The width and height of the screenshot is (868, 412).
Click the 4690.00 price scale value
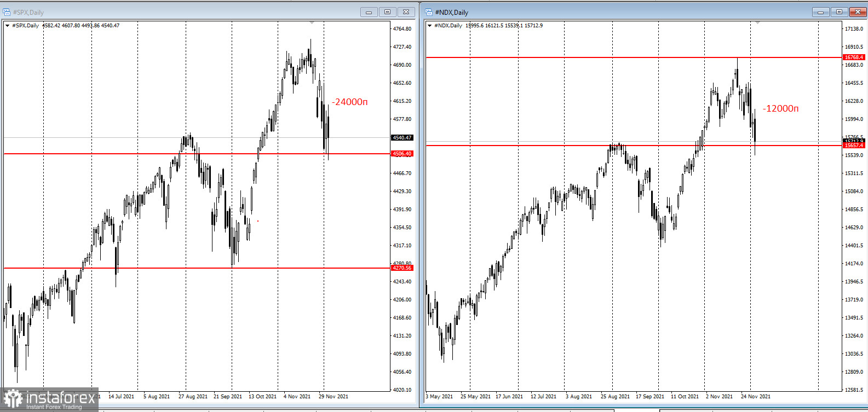click(402, 65)
